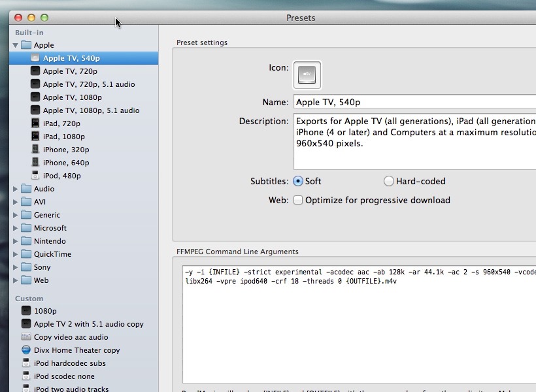
Task: Select the iPhone, 320p preset icon
Action: (35, 150)
